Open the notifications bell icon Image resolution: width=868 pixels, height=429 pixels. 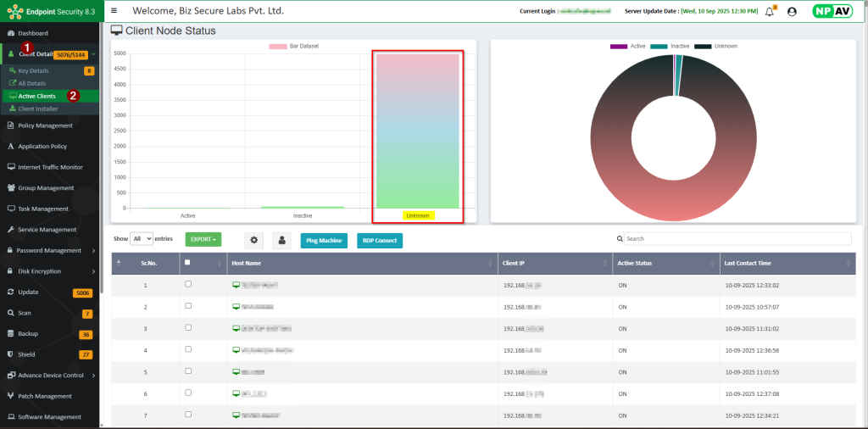coord(770,12)
